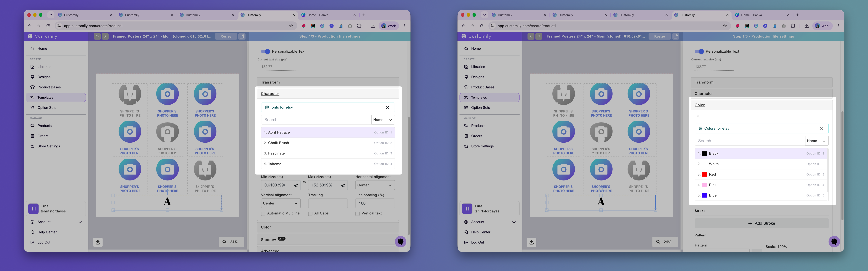
Task: Choose the Tahoma font option
Action: (328, 164)
